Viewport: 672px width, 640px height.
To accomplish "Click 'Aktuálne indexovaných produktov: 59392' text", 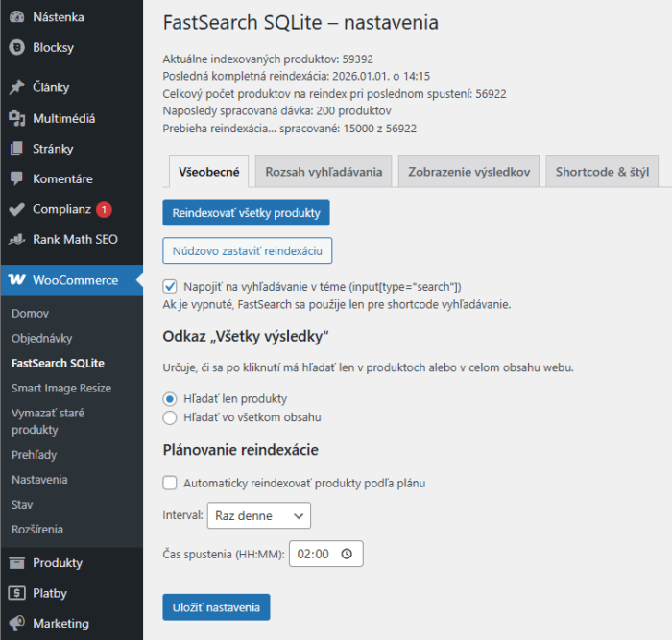I will click(268, 59).
